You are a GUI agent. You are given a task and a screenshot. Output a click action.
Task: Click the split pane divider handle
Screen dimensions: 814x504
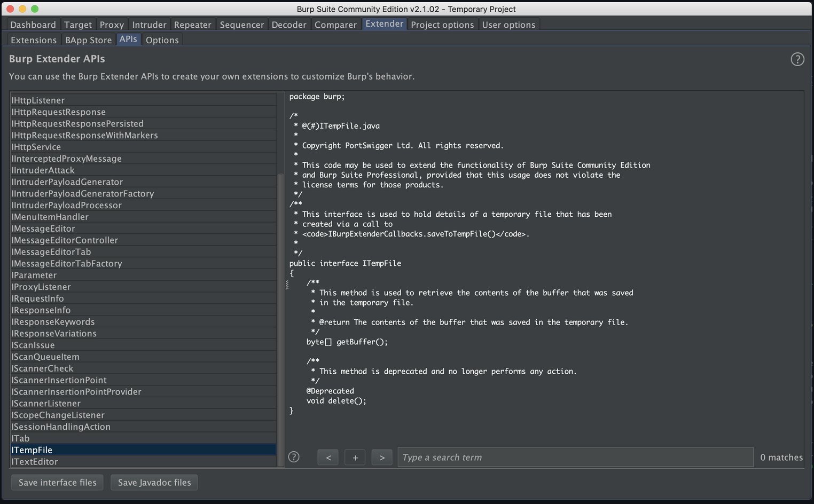[287, 286]
